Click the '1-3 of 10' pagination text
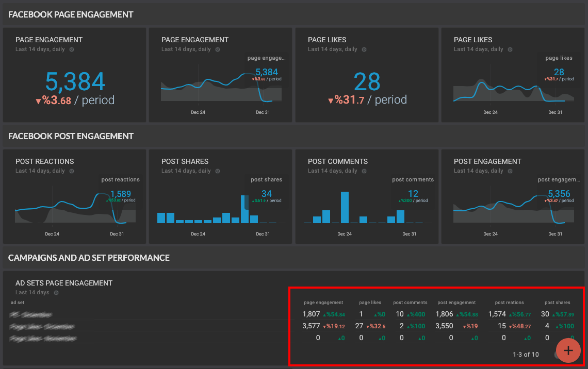 pyautogui.click(x=526, y=355)
